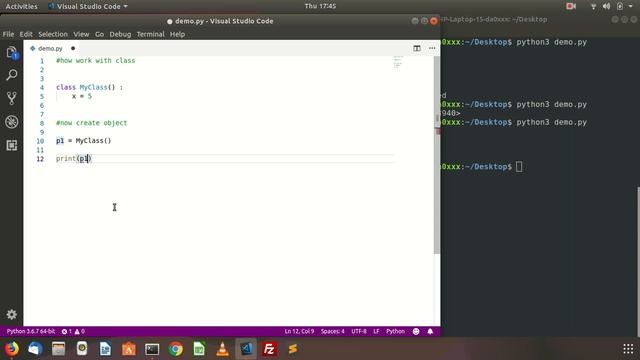
Task: Open LibreOffice Calc from the dock
Action: pyautogui.click(x=199, y=349)
